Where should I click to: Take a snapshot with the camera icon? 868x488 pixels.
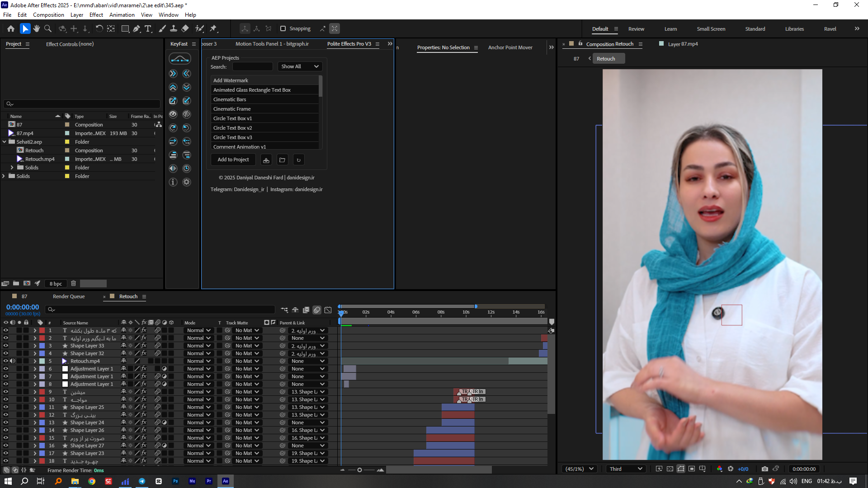coord(764,469)
